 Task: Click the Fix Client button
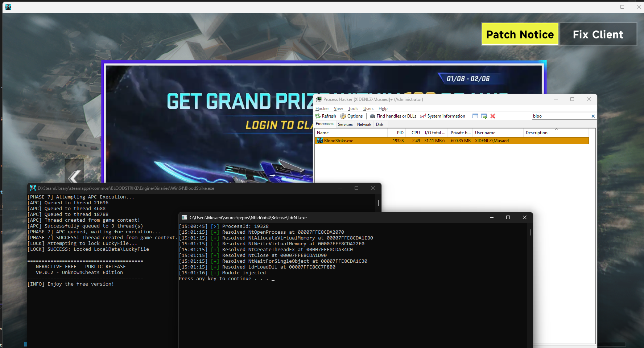(598, 34)
